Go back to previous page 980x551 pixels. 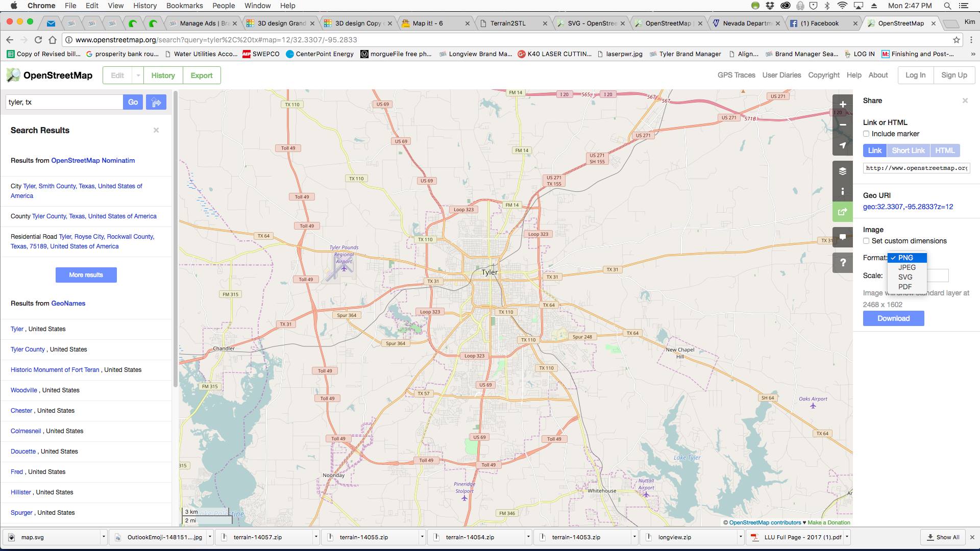pos(10,40)
